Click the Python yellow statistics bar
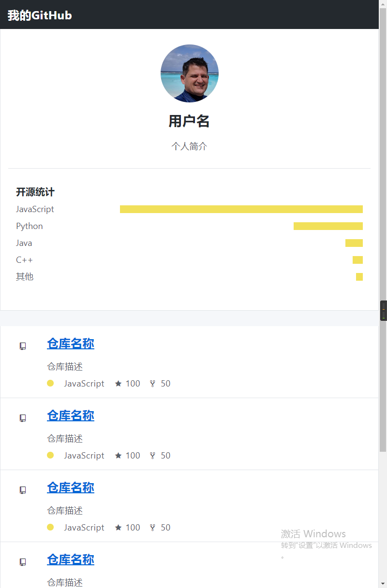This screenshot has height=588, width=387. click(328, 226)
